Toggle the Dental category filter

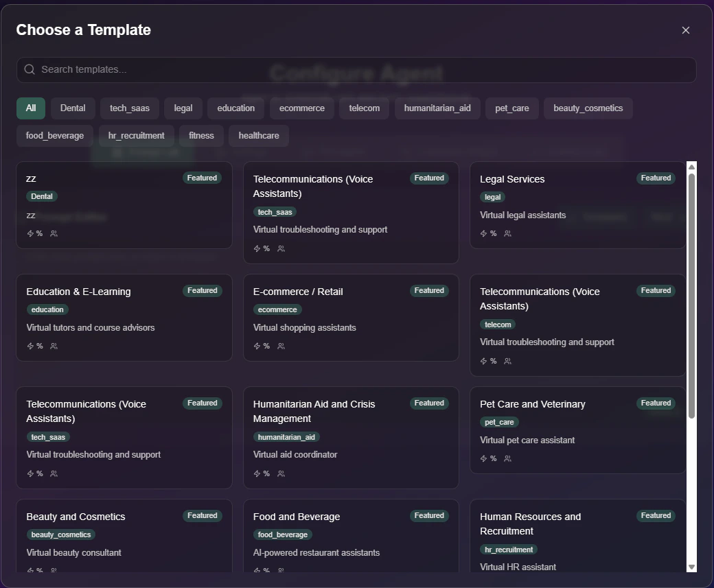point(73,108)
